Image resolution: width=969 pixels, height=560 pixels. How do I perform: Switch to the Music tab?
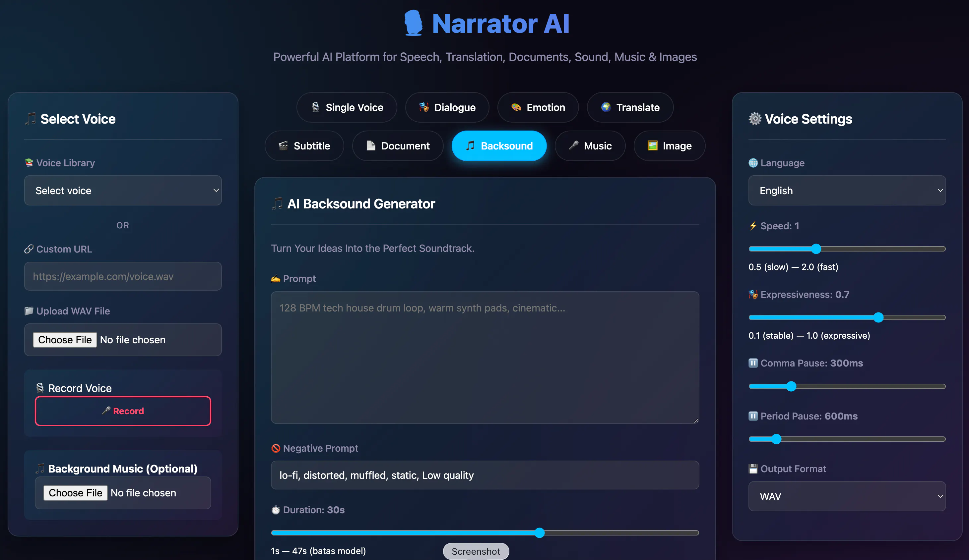590,146
